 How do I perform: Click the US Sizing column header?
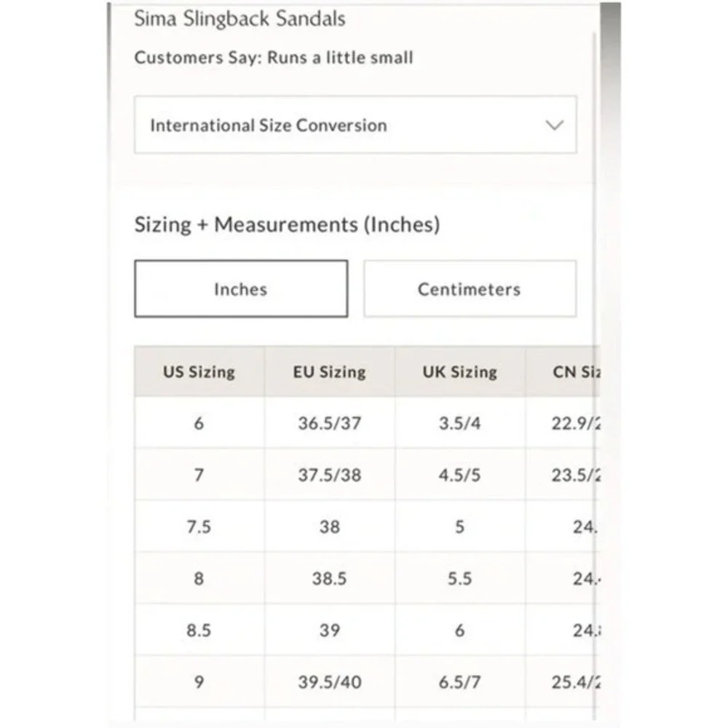199,371
